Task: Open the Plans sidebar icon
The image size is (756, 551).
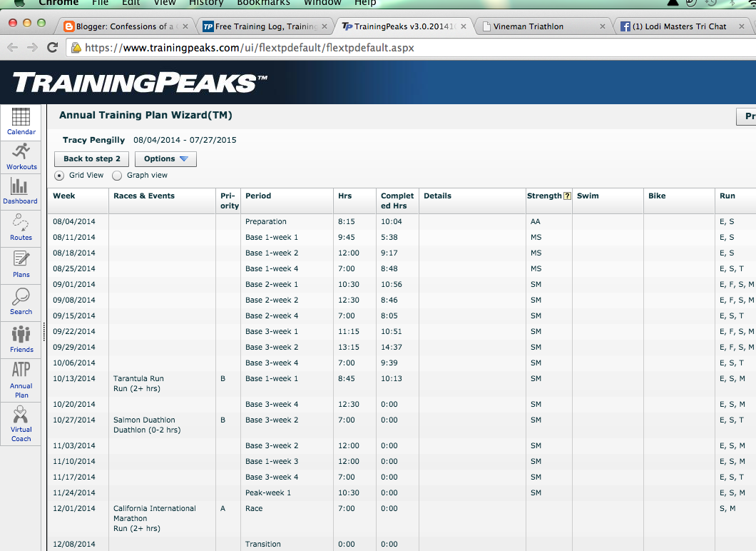Action: tap(21, 265)
